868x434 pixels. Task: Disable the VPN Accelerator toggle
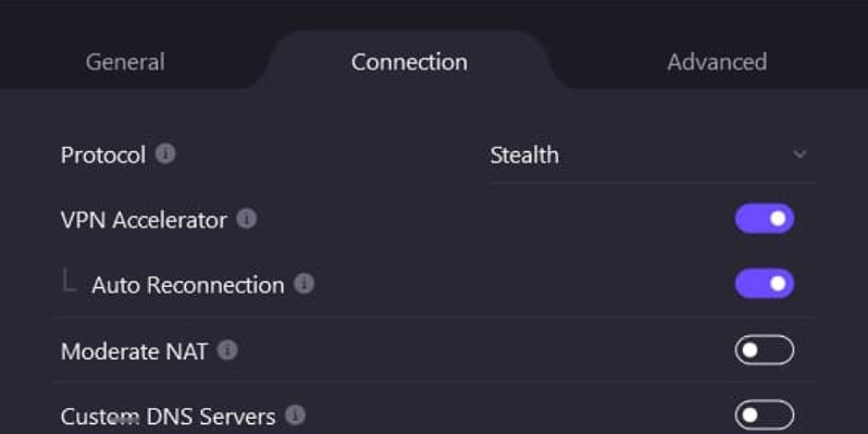765,219
